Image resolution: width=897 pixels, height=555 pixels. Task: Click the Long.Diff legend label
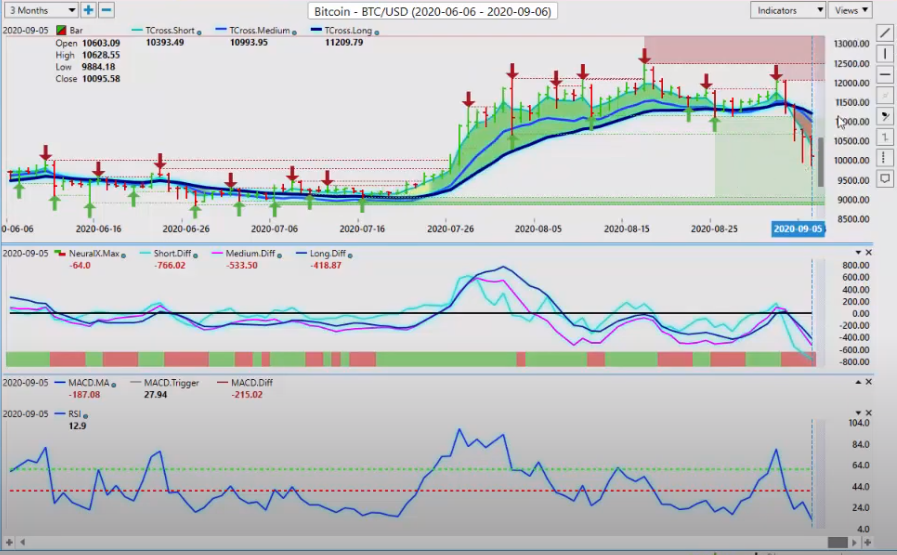point(328,253)
